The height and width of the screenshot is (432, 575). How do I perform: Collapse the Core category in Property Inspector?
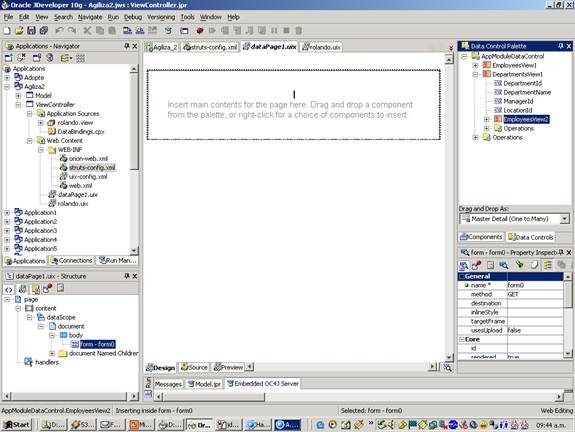click(462, 340)
